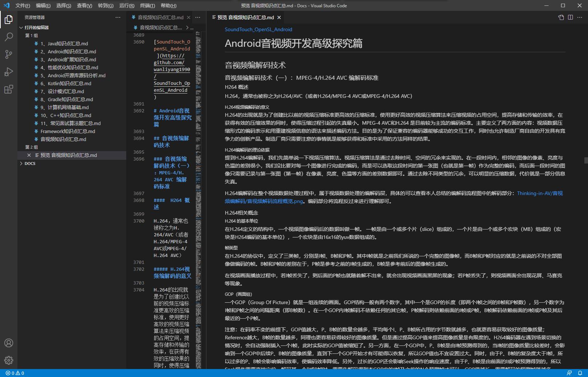Switch to the 音视频知识点汇总.md editor tab
Screen dimensions: 588x377
tap(160, 17)
